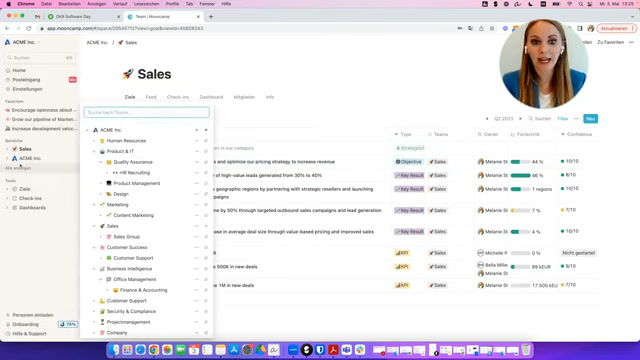Open the Lesezeichen menu in menu bar
The image size is (640, 360).
[x=146, y=4]
